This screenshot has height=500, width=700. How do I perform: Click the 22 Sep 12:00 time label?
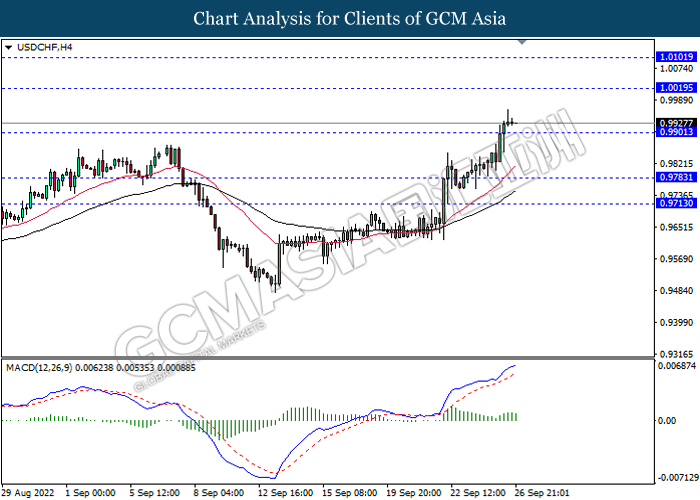(x=478, y=493)
